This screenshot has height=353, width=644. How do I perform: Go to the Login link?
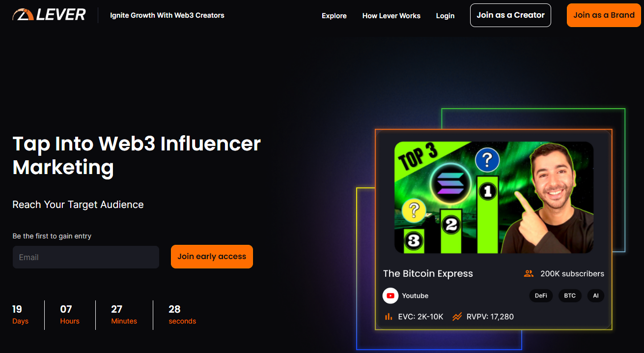[445, 16]
